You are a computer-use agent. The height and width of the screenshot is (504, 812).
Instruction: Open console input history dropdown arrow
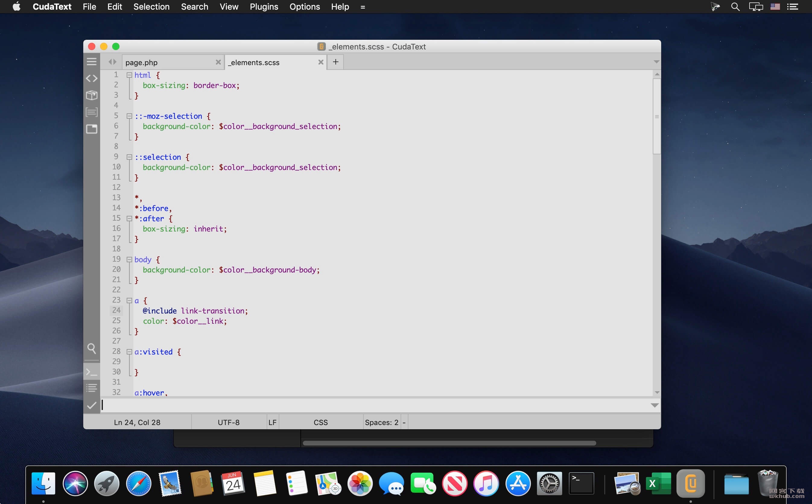tap(654, 405)
